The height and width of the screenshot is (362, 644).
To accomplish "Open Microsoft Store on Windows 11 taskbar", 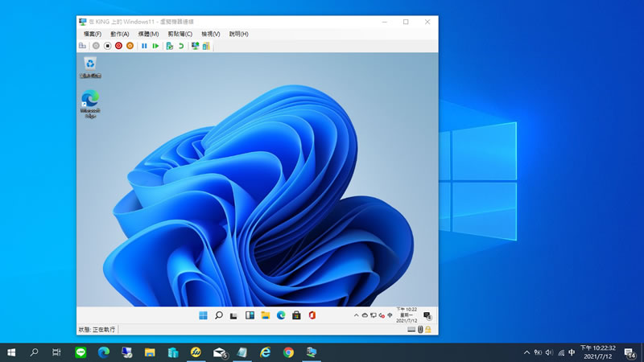I will click(x=296, y=315).
